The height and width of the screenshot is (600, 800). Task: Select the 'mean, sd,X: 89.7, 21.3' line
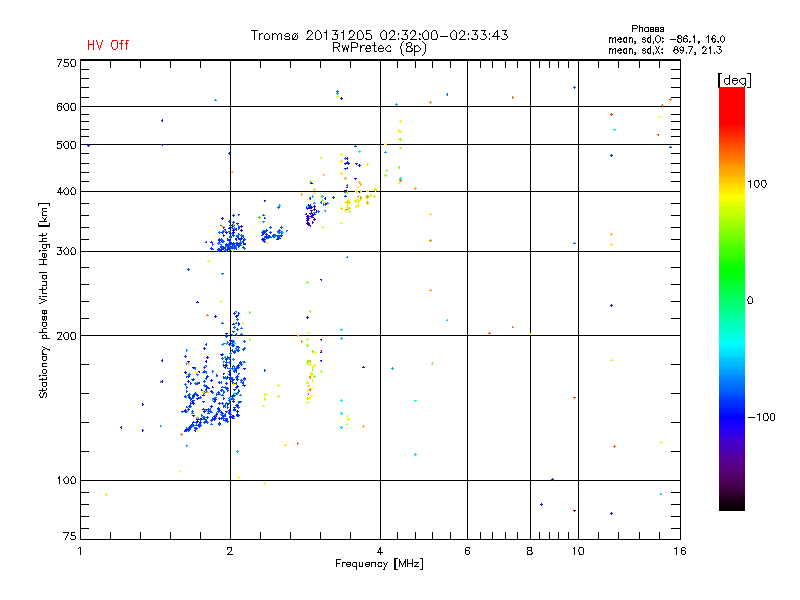665,50
